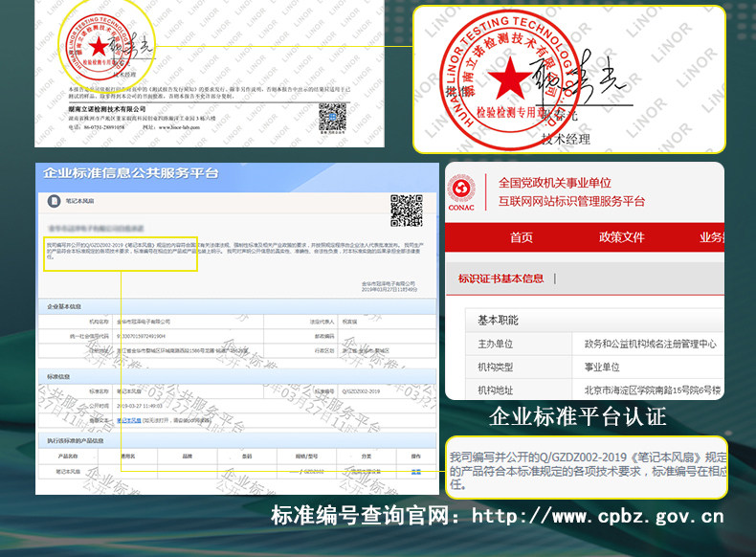Click the 产品名称 column header
Viewport: 756px width, 557px height.
coord(68,457)
